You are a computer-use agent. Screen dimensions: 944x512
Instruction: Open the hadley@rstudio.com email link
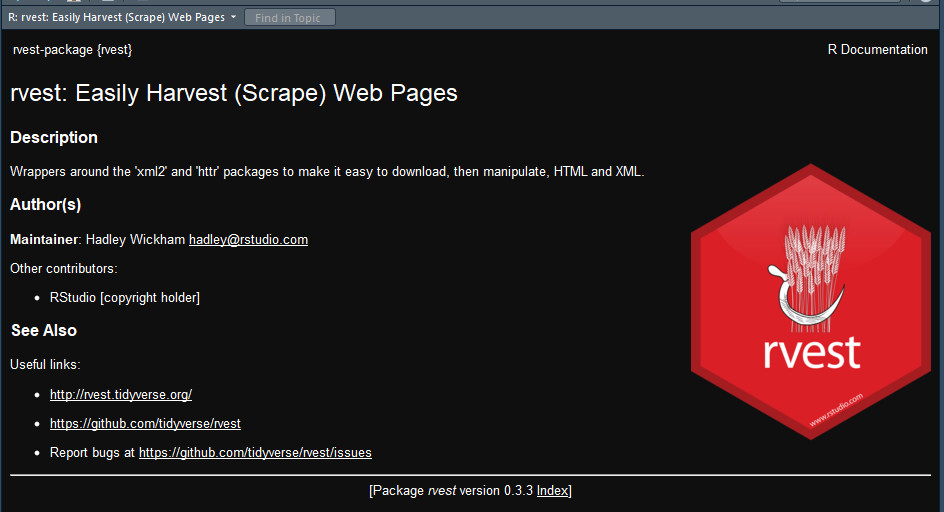pos(248,240)
